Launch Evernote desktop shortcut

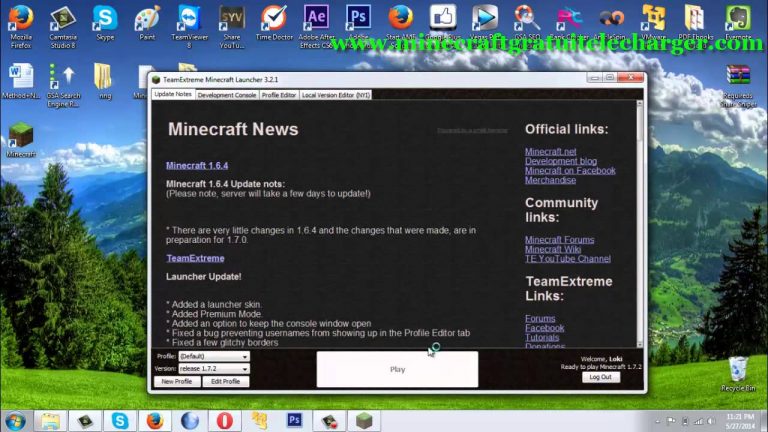pos(738,22)
